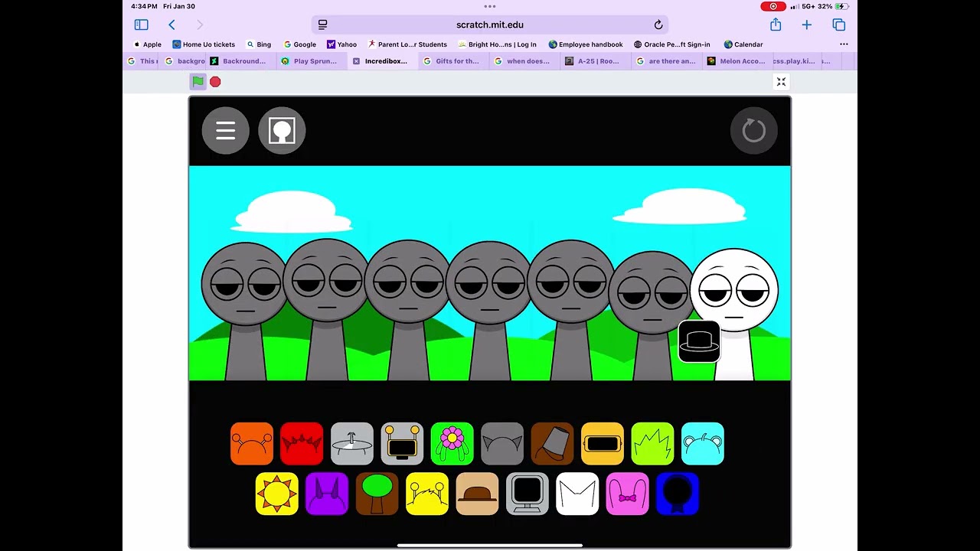Click the floating black top hat icon
The image size is (980, 551).
[x=699, y=341]
